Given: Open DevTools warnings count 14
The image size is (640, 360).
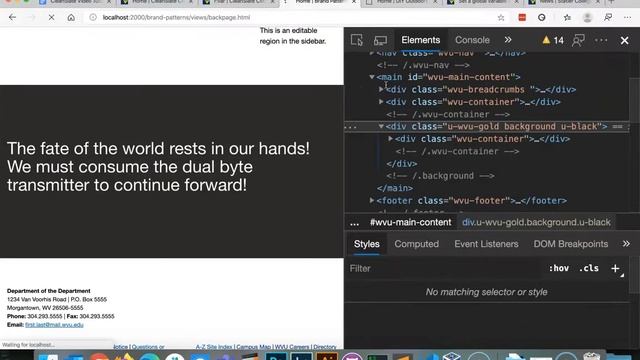Looking at the screenshot, I should point(553,40).
